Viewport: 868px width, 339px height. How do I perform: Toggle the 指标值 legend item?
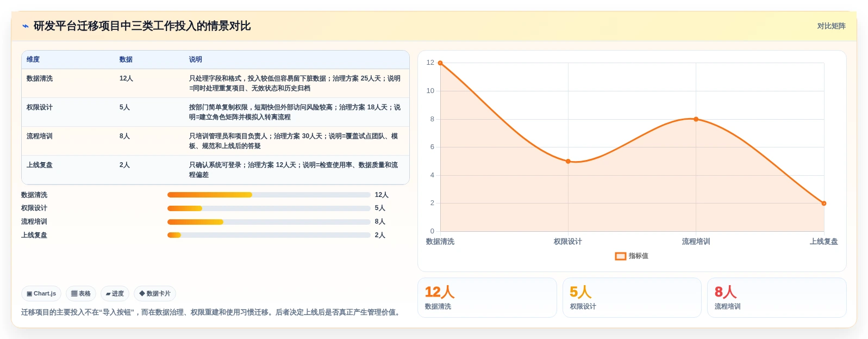[x=632, y=256]
